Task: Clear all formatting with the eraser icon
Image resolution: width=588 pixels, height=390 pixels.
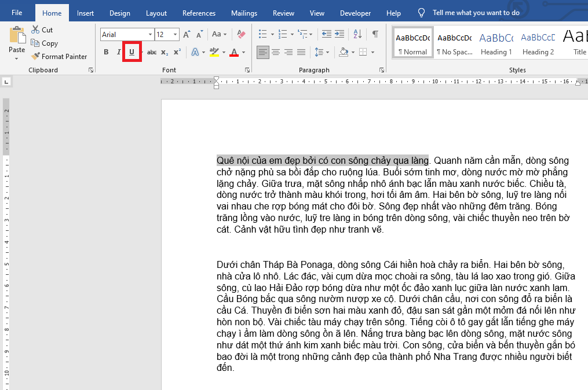Action: point(242,35)
